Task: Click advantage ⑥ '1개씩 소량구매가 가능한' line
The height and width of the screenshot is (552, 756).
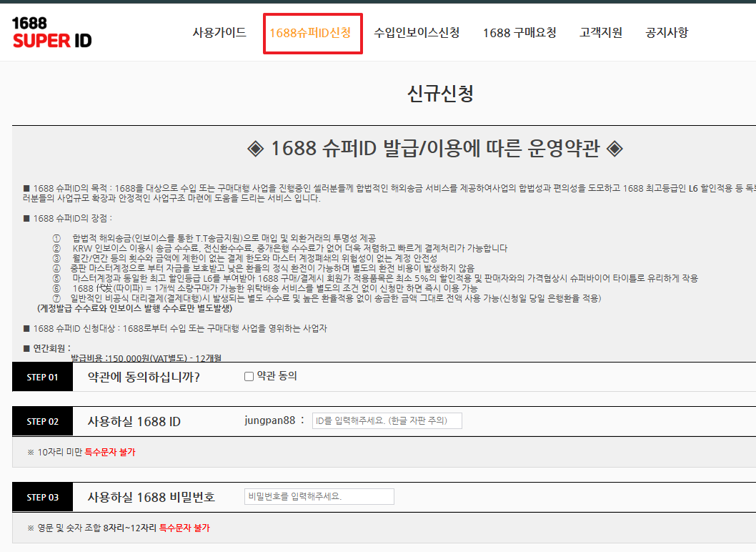Action: [265, 288]
